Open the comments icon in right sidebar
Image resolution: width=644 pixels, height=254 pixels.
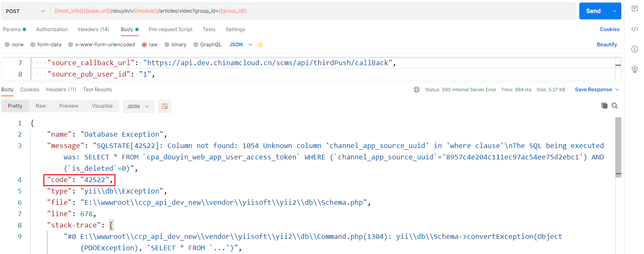click(634, 9)
